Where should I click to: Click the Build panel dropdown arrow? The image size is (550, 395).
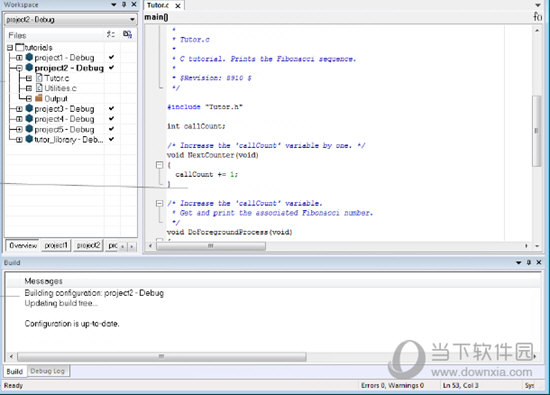pos(519,262)
